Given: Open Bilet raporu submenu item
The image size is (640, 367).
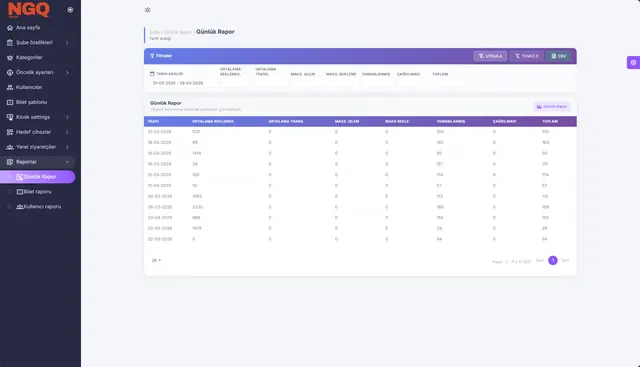Looking at the screenshot, I should (x=38, y=192).
